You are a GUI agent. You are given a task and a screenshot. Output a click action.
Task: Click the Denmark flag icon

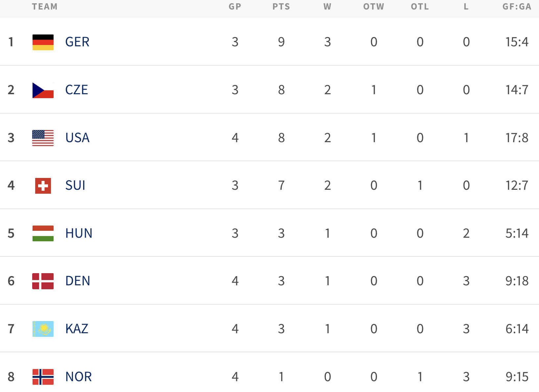[43, 281]
